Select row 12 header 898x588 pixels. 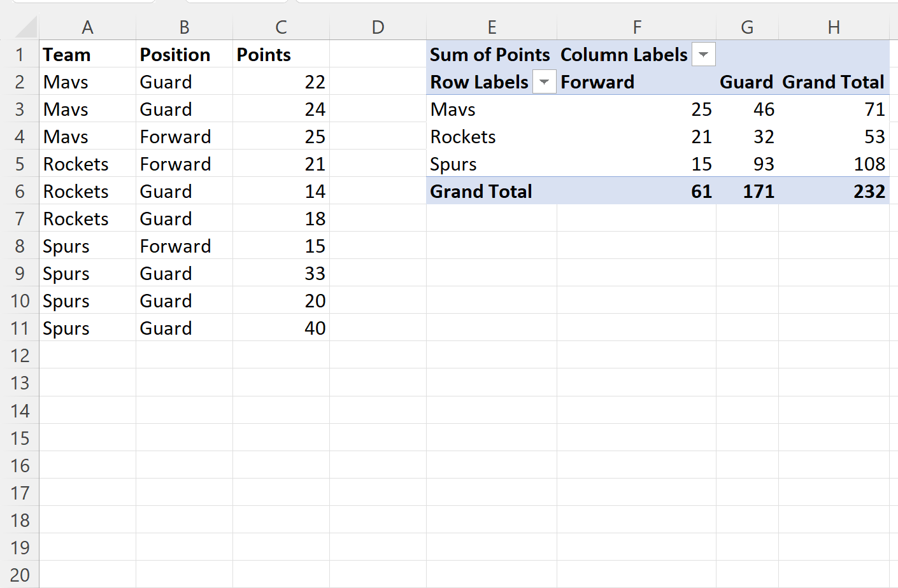20,356
